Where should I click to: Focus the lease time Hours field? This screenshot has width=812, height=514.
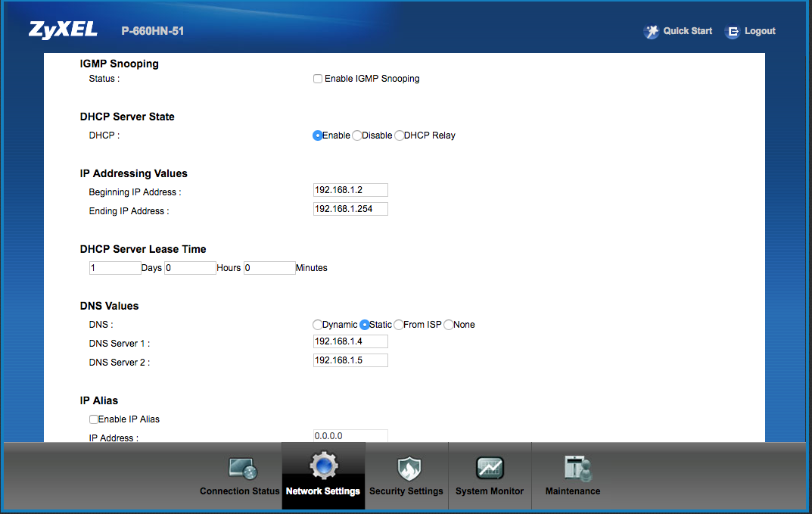pos(190,268)
